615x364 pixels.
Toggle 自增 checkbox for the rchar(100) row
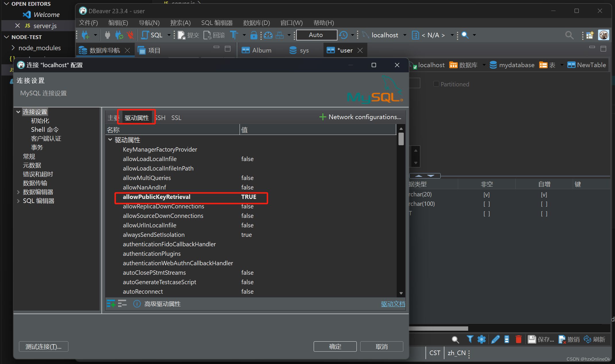(544, 204)
